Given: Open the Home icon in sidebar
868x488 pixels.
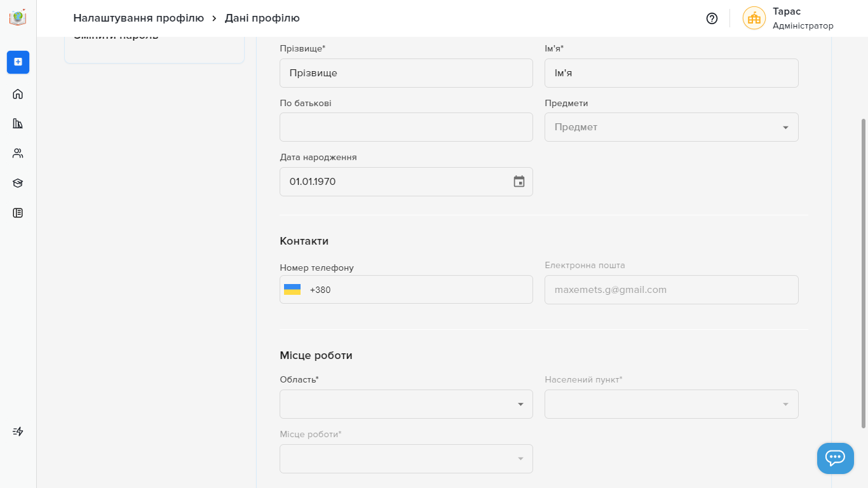Looking at the screenshot, I should pyautogui.click(x=18, y=94).
